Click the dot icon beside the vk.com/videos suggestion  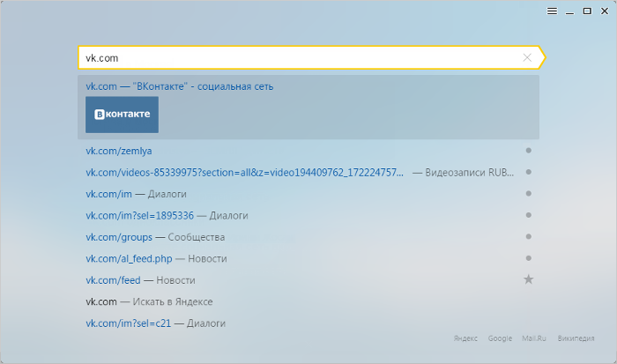pyautogui.click(x=529, y=172)
